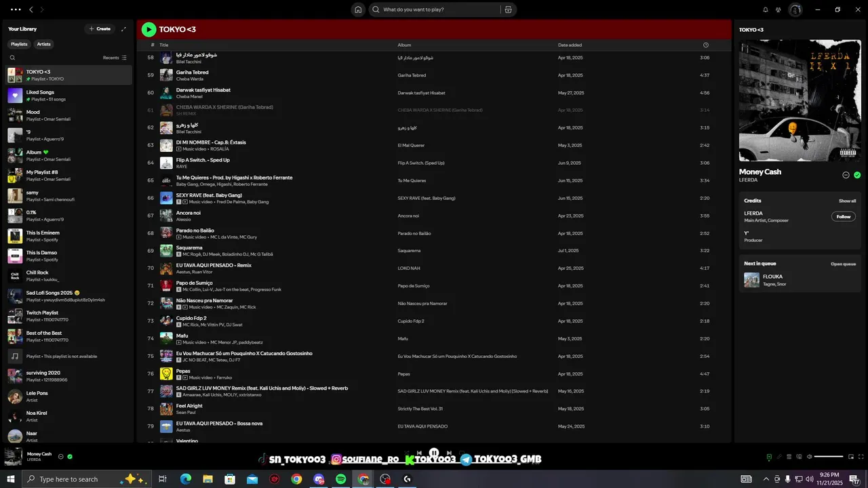Show all credits
868x488 pixels.
pyautogui.click(x=847, y=201)
